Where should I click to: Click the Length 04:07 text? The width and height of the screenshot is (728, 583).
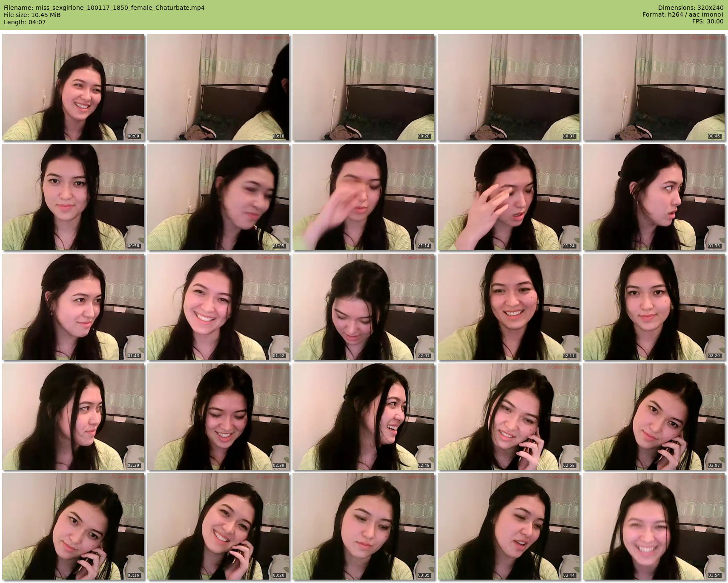click(25, 22)
